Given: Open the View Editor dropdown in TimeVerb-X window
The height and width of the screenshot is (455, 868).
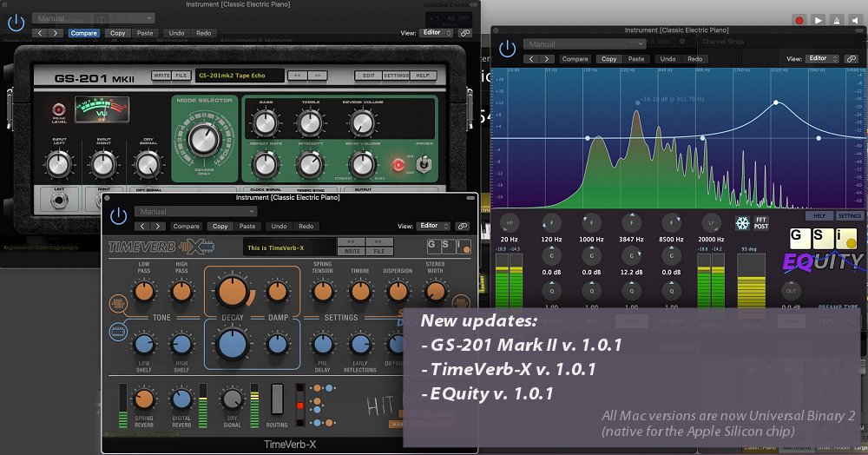Looking at the screenshot, I should (x=433, y=226).
